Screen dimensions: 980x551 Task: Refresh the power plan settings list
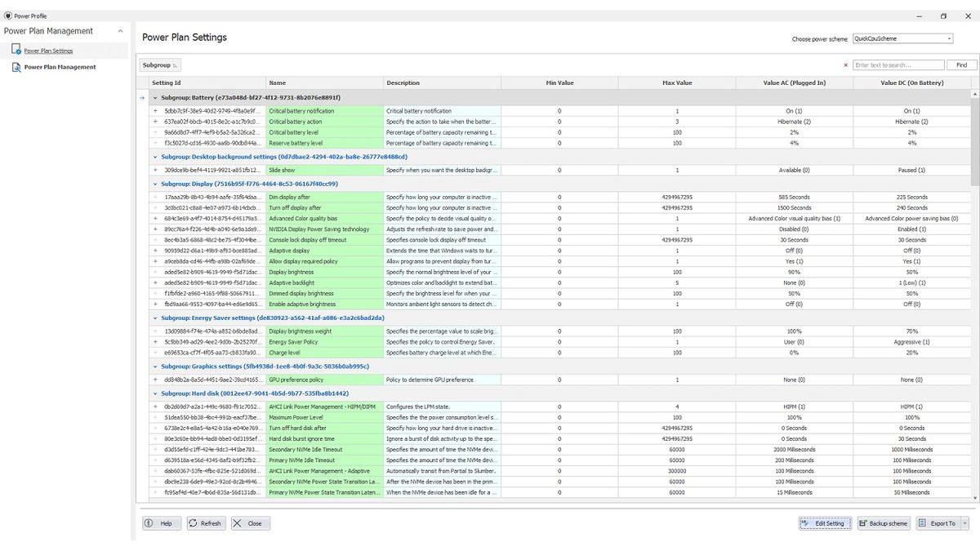[204, 523]
